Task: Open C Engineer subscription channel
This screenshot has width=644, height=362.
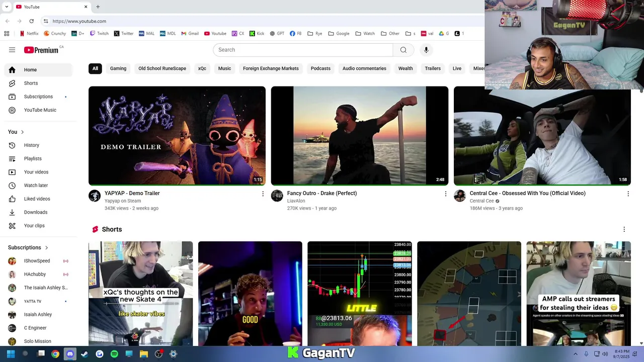Action: pos(38,328)
